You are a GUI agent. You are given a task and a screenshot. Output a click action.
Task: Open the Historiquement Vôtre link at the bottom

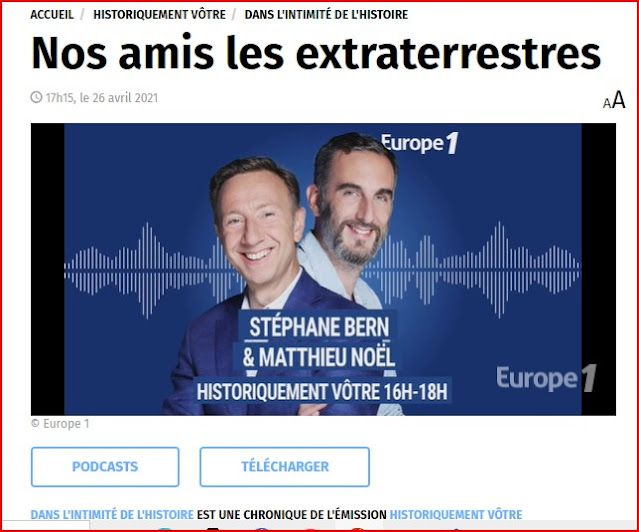(456, 514)
